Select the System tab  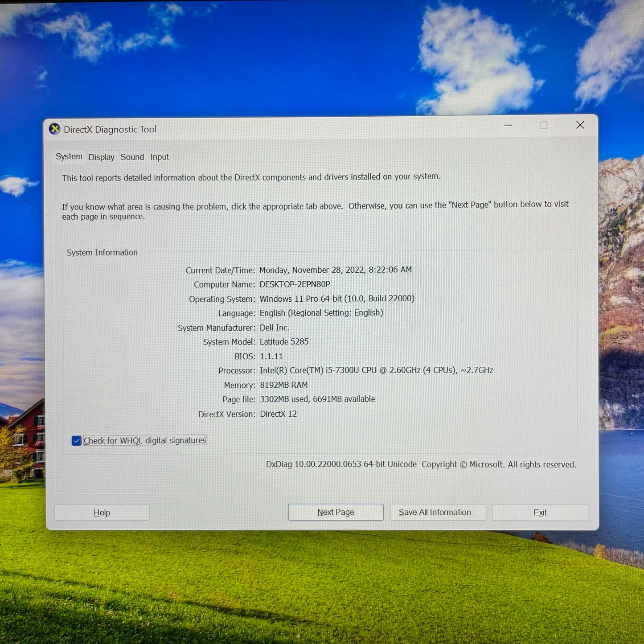tap(69, 157)
